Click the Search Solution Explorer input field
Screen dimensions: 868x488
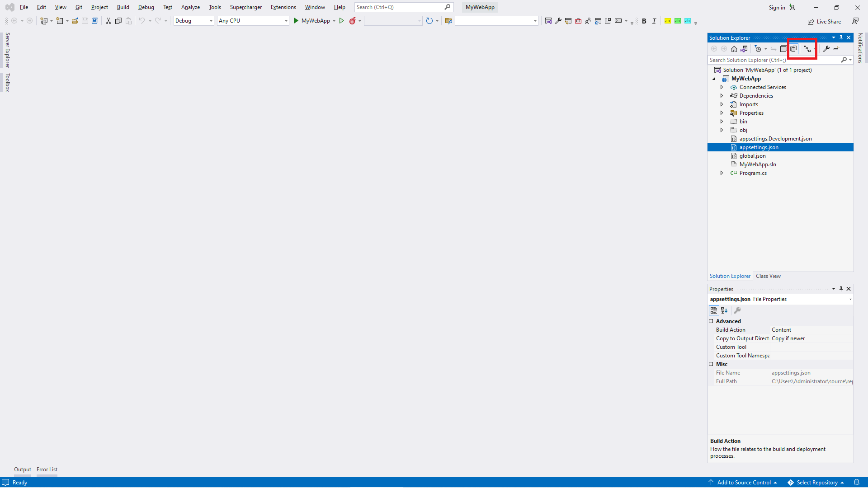(773, 60)
